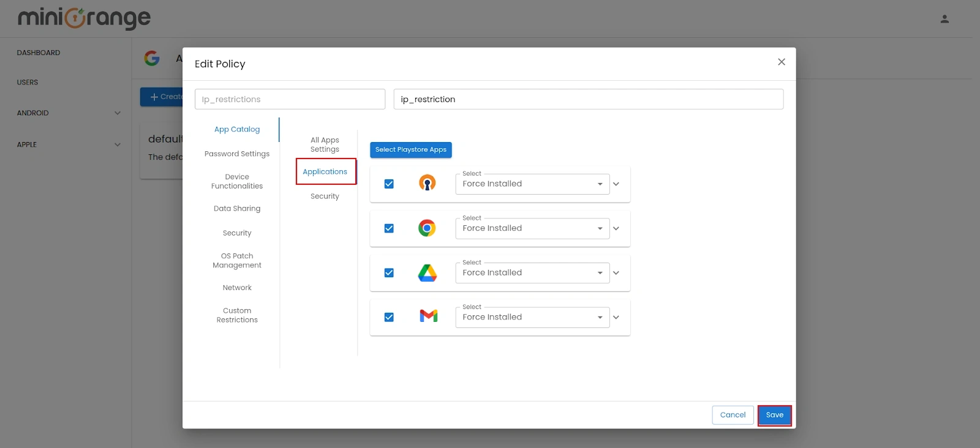Uncheck the Gmail app checkbox
The height and width of the screenshot is (448, 980).
pyautogui.click(x=389, y=317)
